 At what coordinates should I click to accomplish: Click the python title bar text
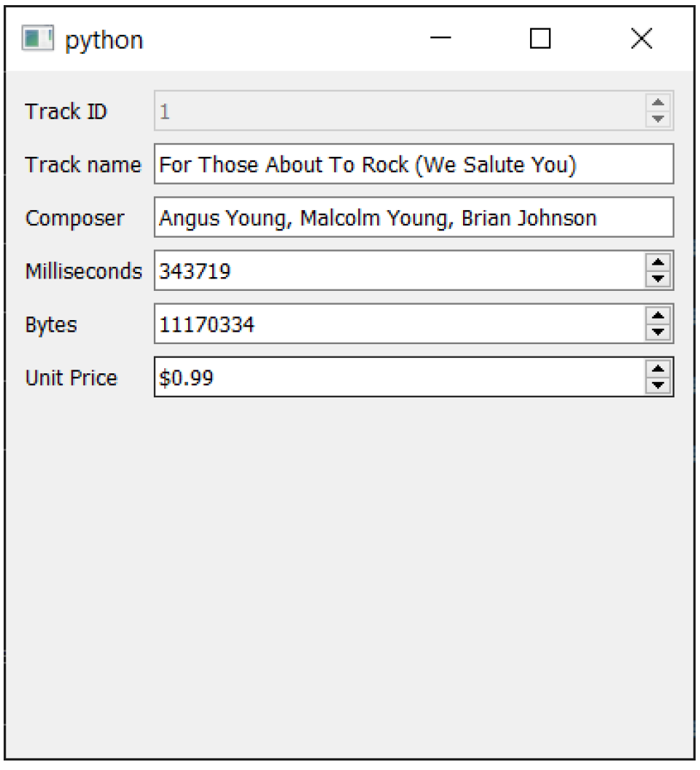[x=104, y=40]
